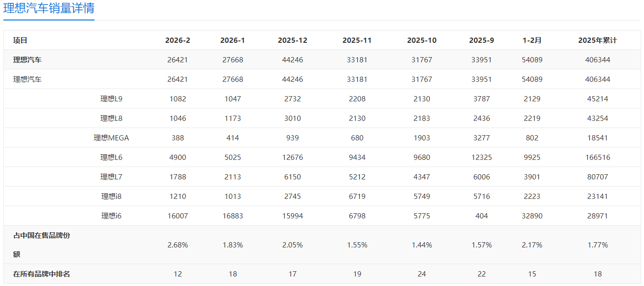Image resolution: width=644 pixels, height=286 pixels.
Task: Click the 理想L7 row label
Action: click(111, 177)
